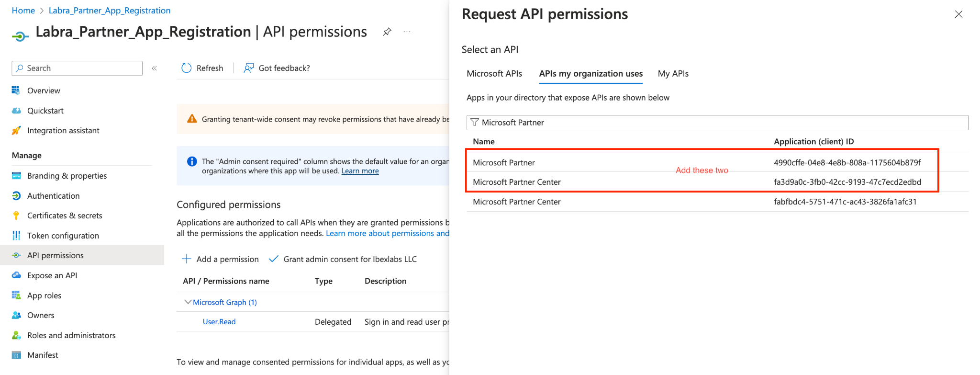
Task: Click the API permissions sidebar icon
Action: point(16,255)
